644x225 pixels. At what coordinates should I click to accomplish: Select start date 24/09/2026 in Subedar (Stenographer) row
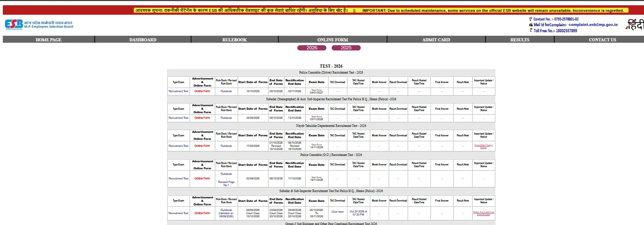point(253,118)
